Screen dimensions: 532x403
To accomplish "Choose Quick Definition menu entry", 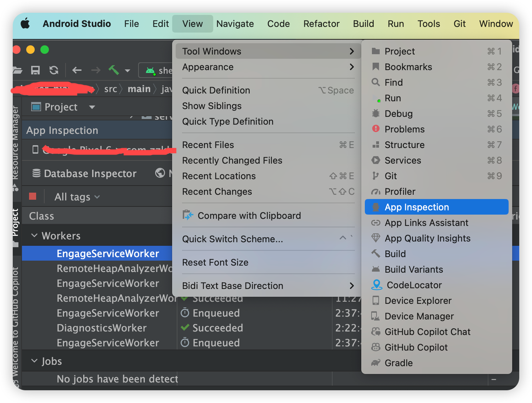I will point(268,90).
